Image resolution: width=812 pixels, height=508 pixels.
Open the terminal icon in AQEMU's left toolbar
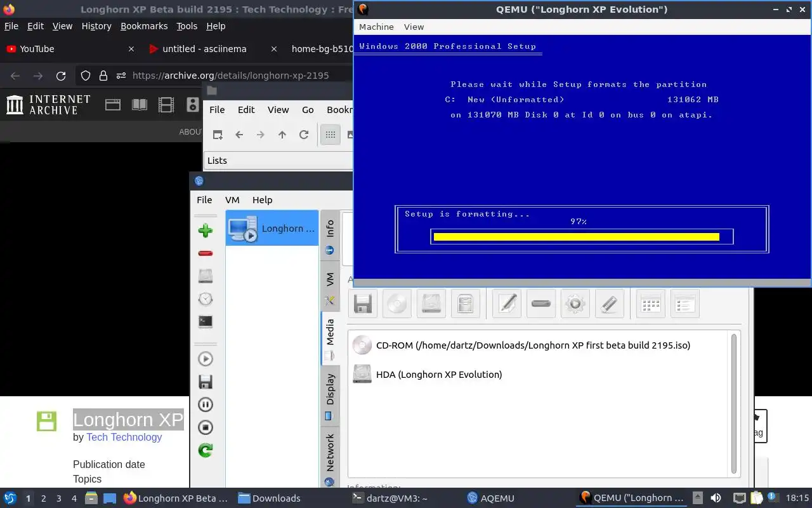pyautogui.click(x=205, y=322)
